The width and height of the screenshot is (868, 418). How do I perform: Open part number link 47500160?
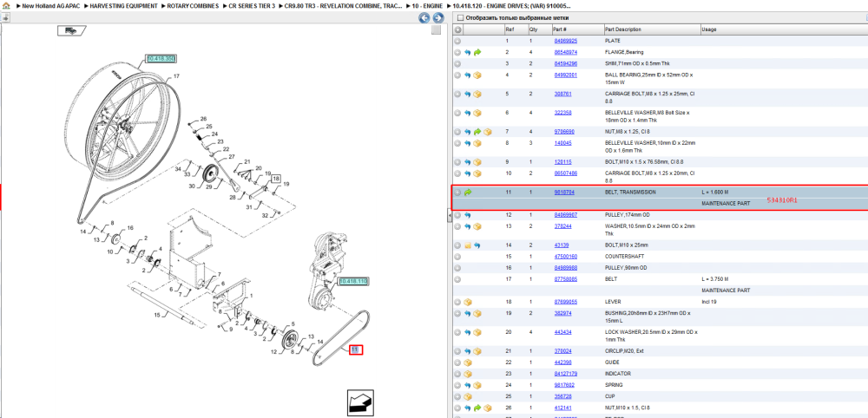point(566,257)
